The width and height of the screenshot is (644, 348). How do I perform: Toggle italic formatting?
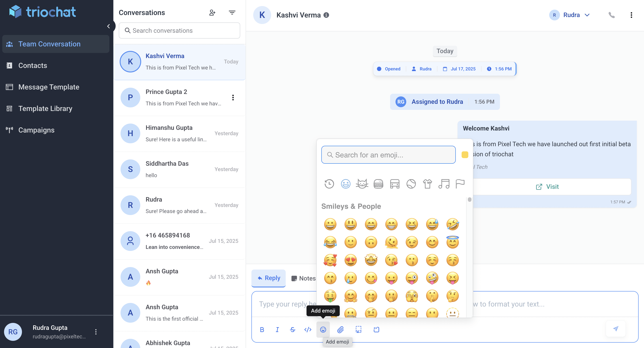pos(277,330)
